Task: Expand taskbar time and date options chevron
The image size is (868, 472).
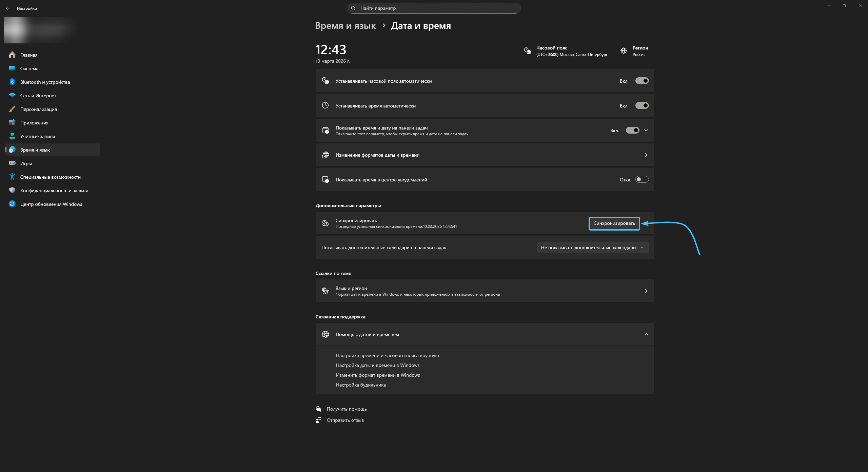Action: 646,130
